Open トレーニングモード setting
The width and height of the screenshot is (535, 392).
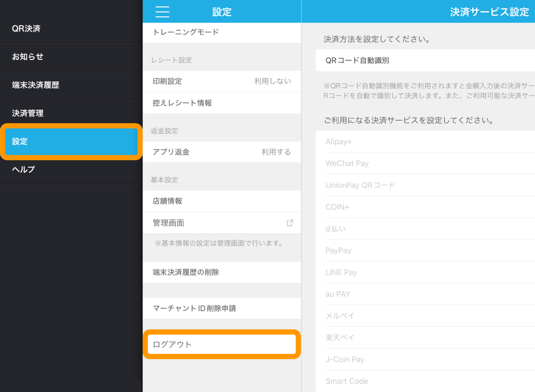coord(222,32)
